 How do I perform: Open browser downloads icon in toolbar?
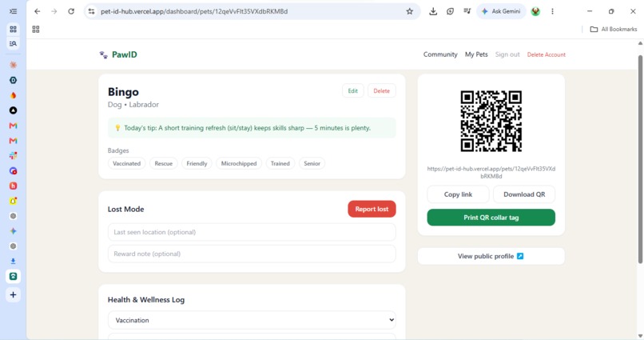point(433,11)
